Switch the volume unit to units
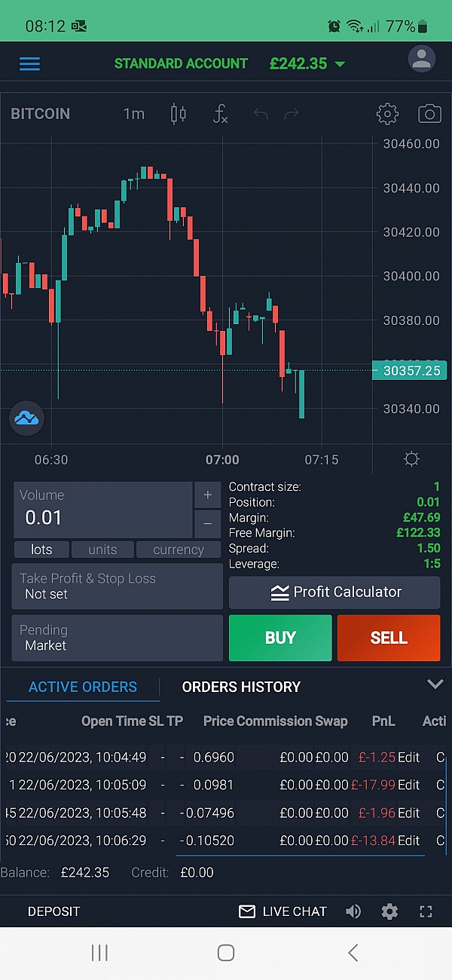This screenshot has width=452, height=980. (x=102, y=550)
